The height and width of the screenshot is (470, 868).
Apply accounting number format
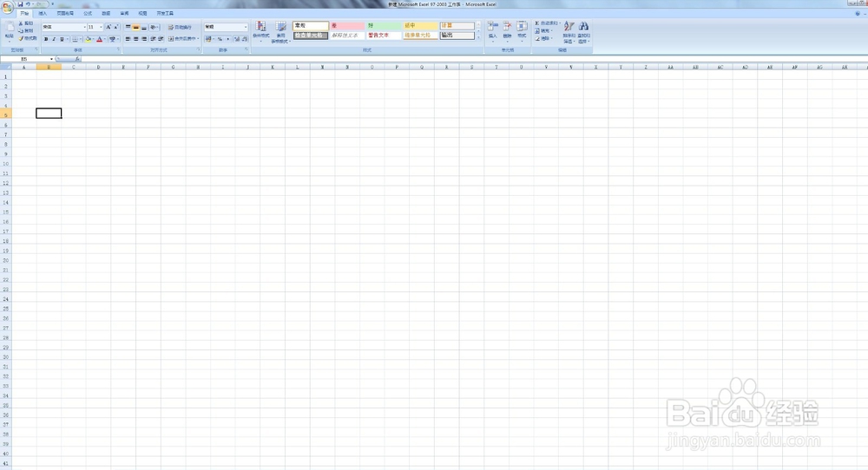pos(208,39)
